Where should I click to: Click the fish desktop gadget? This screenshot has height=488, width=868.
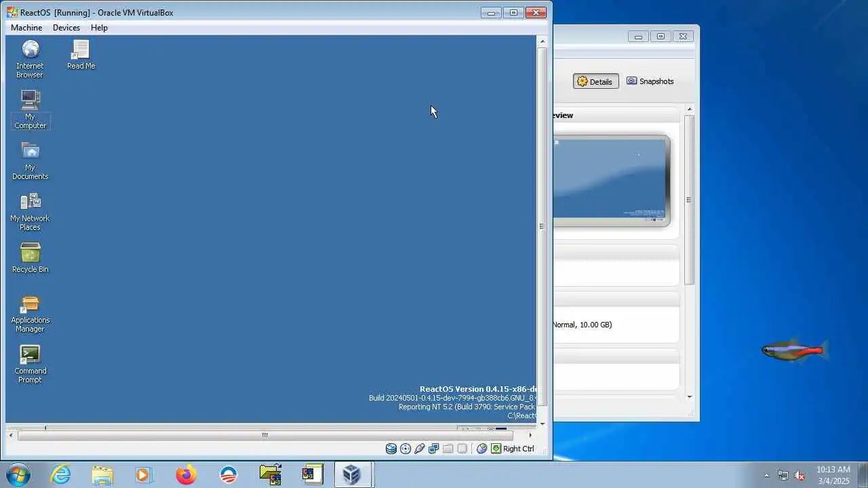(x=794, y=351)
